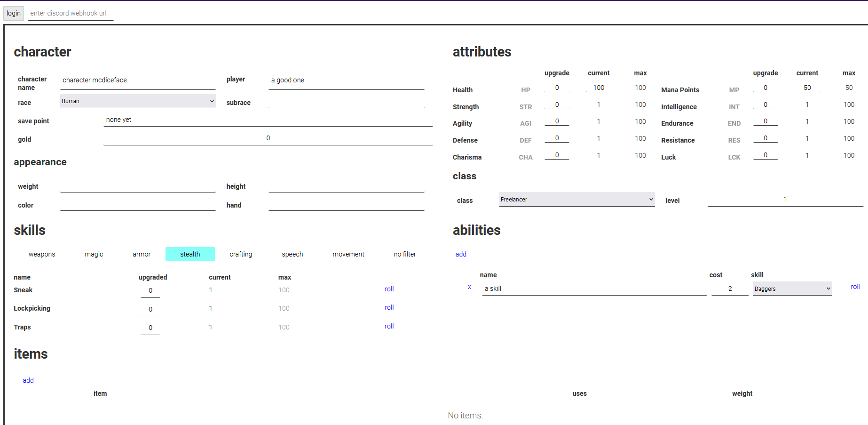
Task: Roll the Lockpicking skill
Action: [x=389, y=307]
